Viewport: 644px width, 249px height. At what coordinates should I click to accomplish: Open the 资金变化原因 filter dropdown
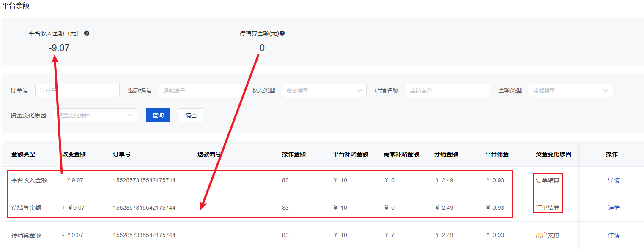coord(95,115)
